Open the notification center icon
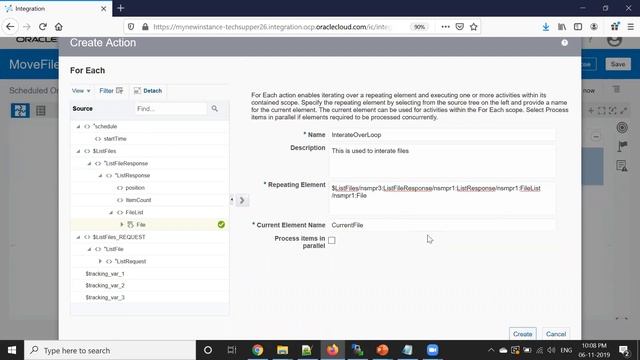640x360 pixels. [x=624, y=350]
